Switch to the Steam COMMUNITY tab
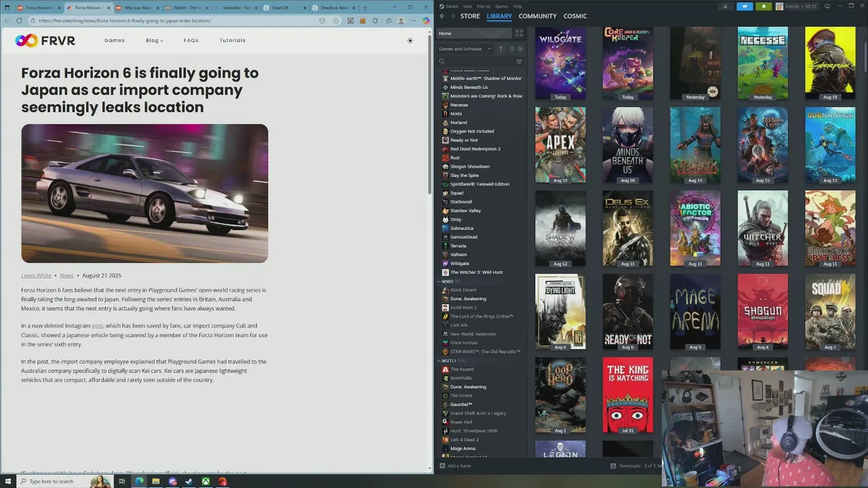Screen dimensions: 868x488 pos(538,16)
